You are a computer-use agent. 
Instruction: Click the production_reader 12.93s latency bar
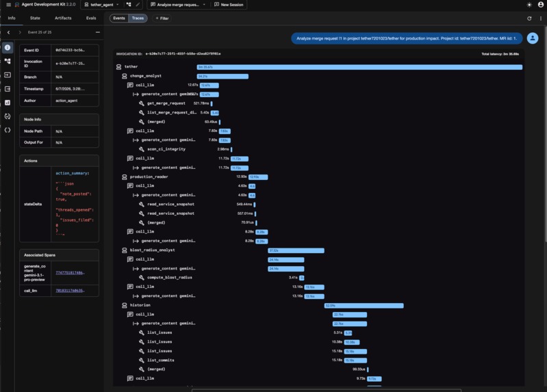point(258,177)
